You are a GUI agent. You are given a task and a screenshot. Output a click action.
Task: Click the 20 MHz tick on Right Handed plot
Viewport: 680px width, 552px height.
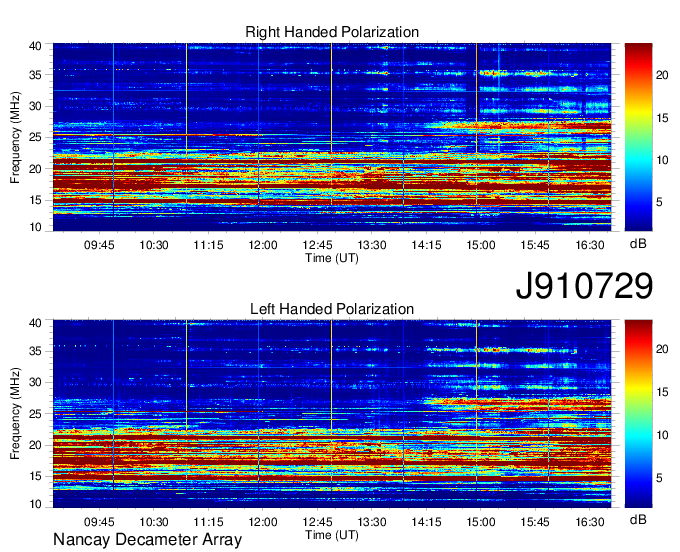pos(35,169)
